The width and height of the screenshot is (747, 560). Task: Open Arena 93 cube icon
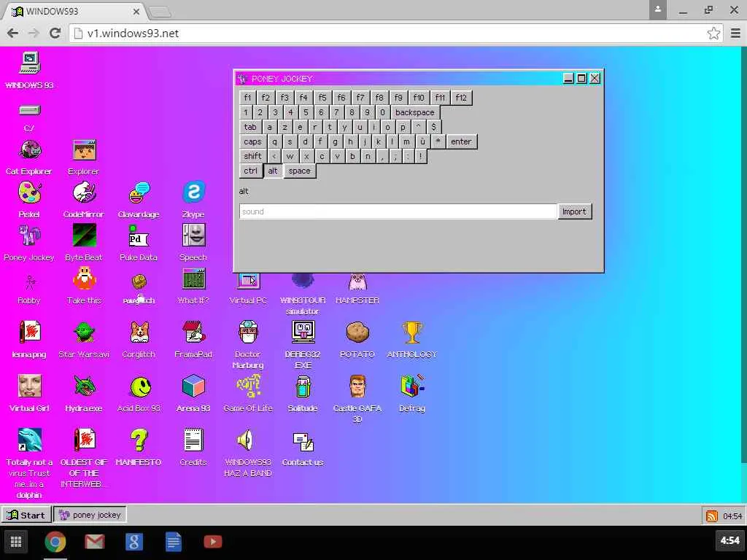193,386
